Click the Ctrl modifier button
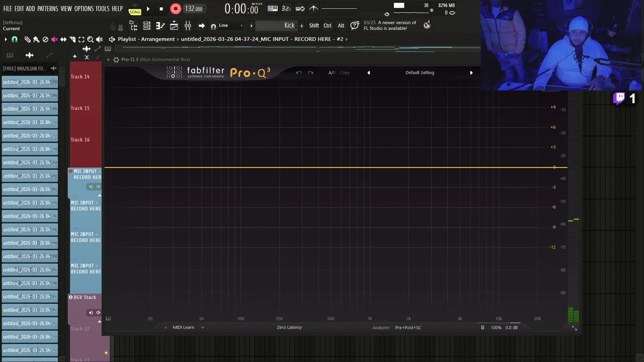Viewport: 644px width, 362px height. coord(328,26)
